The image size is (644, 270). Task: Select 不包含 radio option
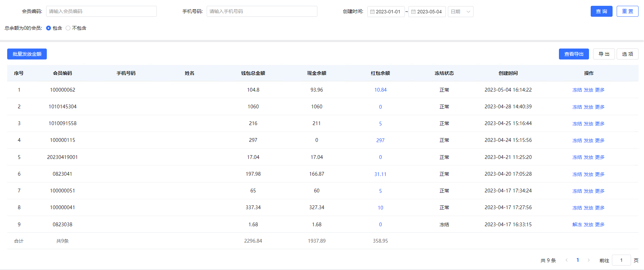coord(68,28)
